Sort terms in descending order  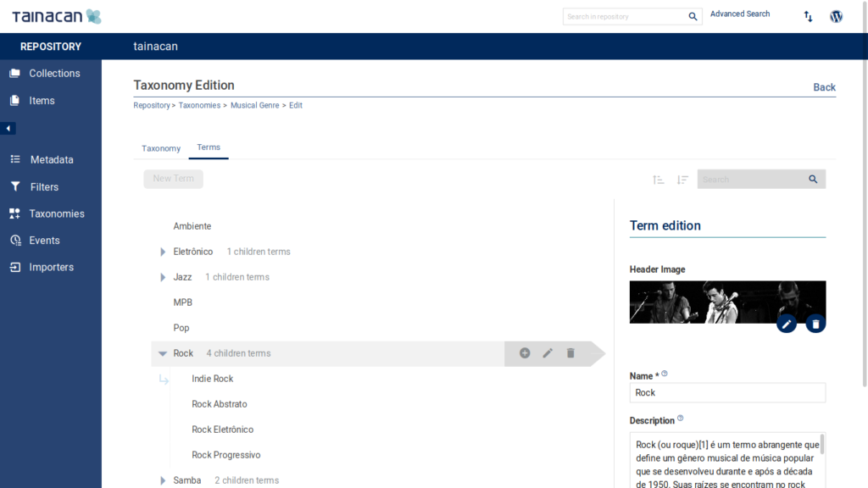(682, 179)
